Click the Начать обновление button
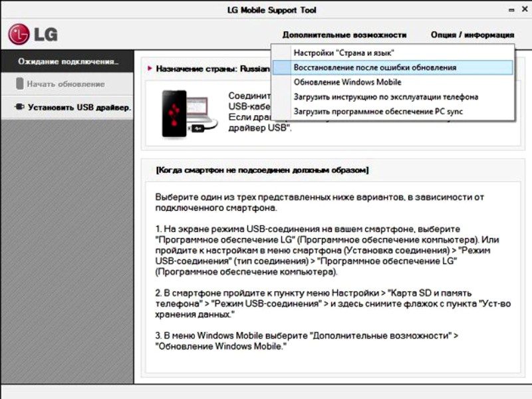This screenshot has width=532, height=399. coord(67,84)
